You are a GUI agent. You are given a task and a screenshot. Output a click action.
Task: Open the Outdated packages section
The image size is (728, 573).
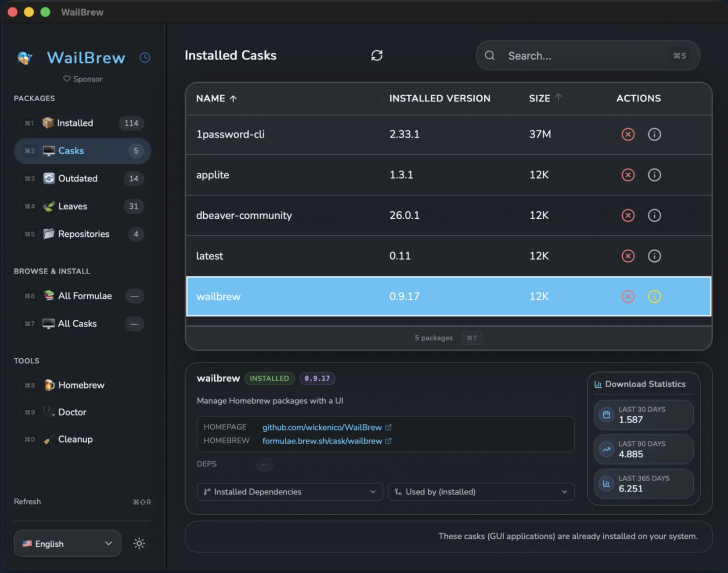tap(78, 179)
